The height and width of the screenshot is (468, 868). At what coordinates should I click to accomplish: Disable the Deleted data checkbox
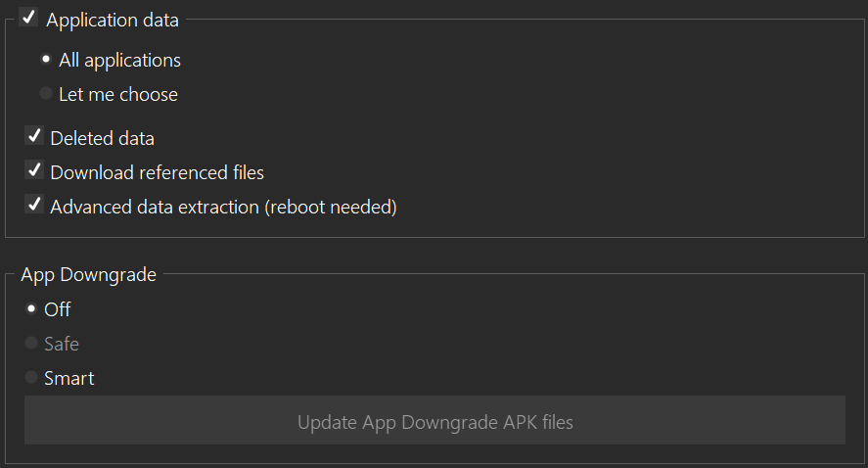(34, 137)
